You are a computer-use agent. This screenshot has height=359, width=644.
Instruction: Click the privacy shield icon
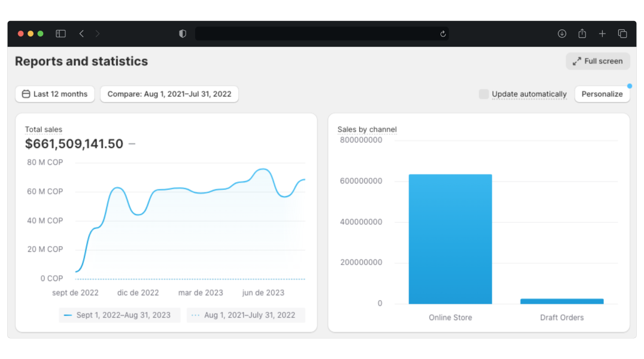[x=183, y=34]
